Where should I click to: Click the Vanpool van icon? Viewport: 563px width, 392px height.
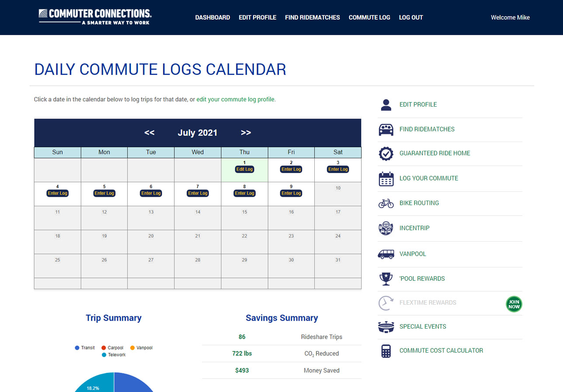click(x=386, y=254)
